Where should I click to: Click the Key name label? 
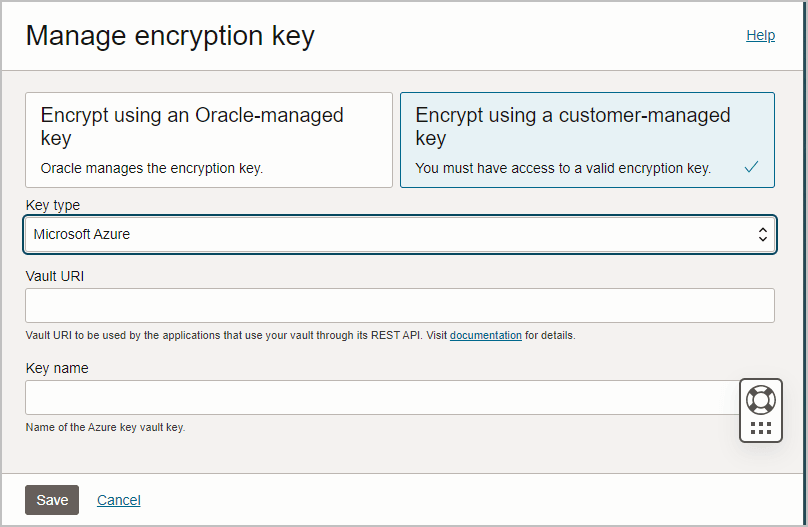coord(57,368)
